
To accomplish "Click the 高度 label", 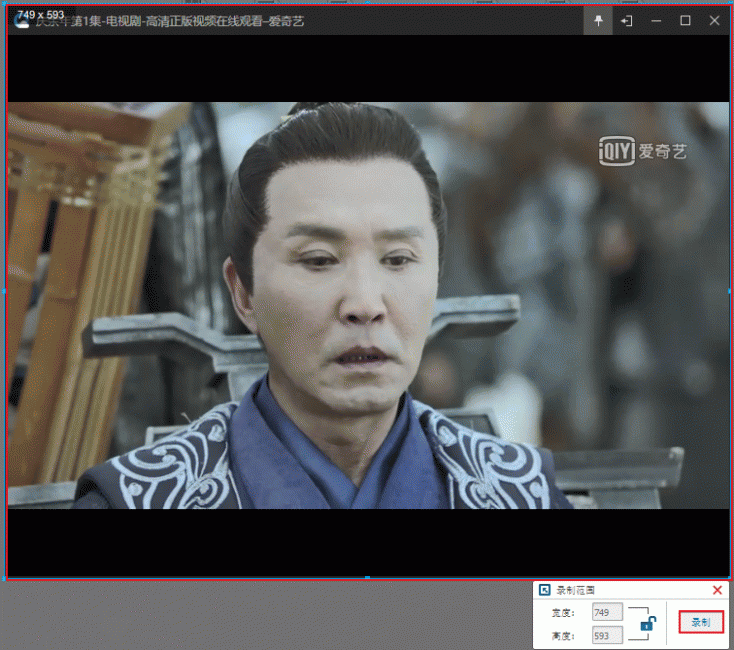I will (563, 636).
